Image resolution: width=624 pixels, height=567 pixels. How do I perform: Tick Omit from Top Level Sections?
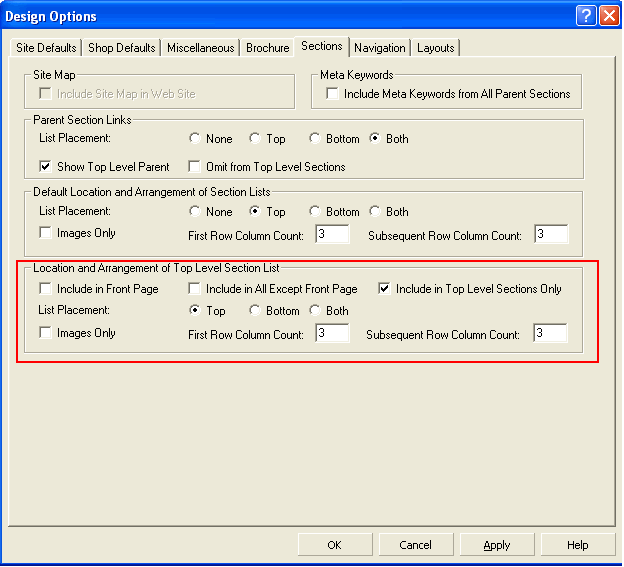(195, 167)
